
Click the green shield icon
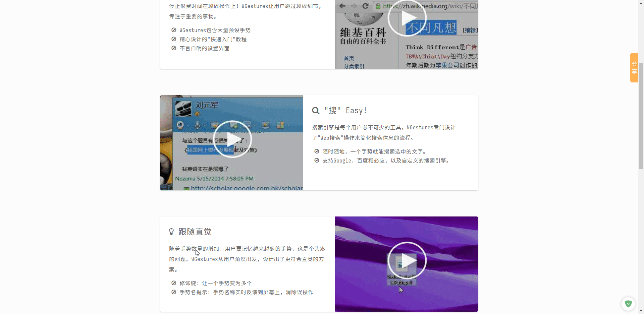[628, 304]
